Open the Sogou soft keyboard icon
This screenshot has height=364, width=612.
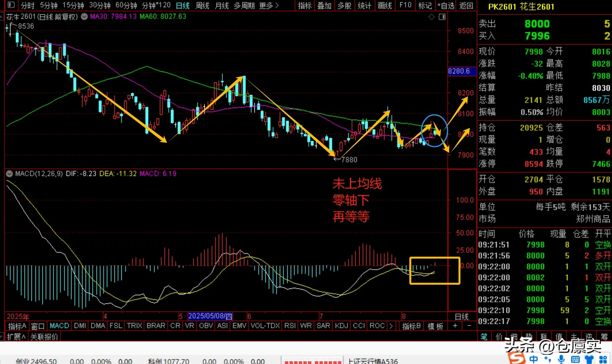point(575,359)
